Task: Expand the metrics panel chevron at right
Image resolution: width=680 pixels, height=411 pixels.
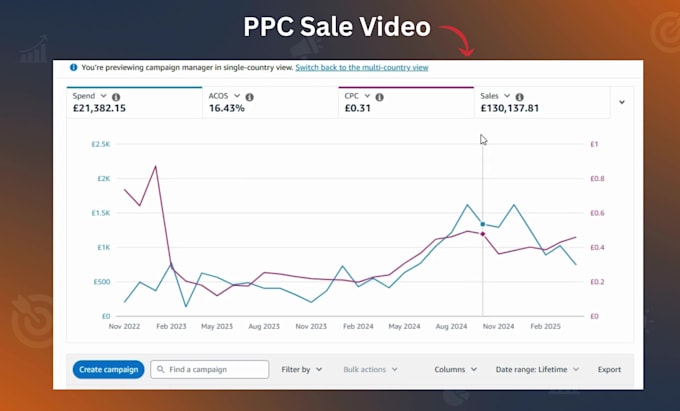Action: tap(622, 102)
